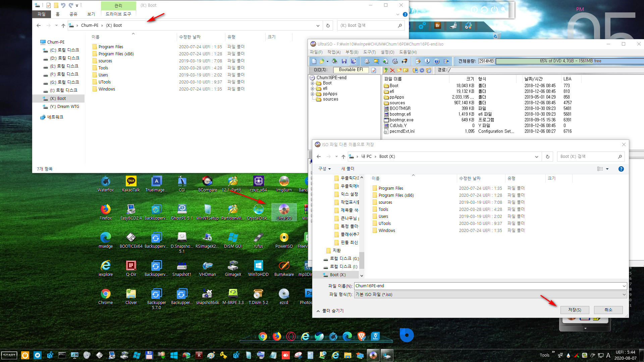Click the UltraISO icon on the taskbar
Viewport: 644px width, 362px height.
point(373,355)
